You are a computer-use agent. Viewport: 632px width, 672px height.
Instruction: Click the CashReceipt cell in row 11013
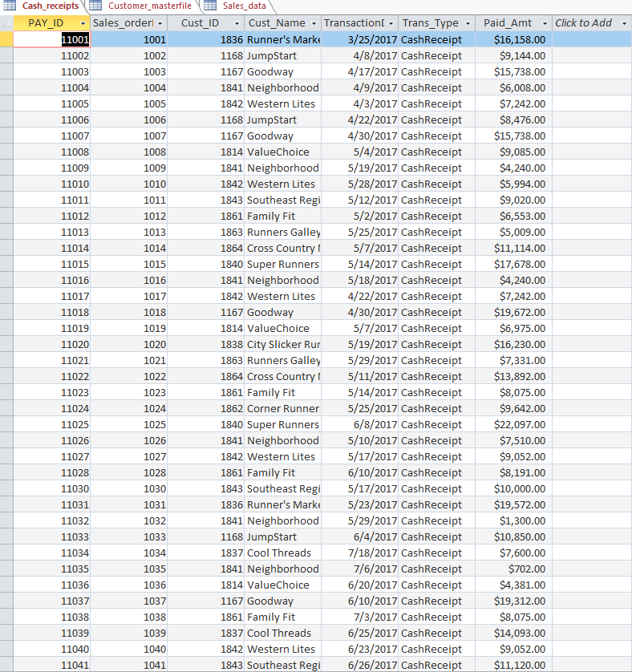click(x=436, y=232)
